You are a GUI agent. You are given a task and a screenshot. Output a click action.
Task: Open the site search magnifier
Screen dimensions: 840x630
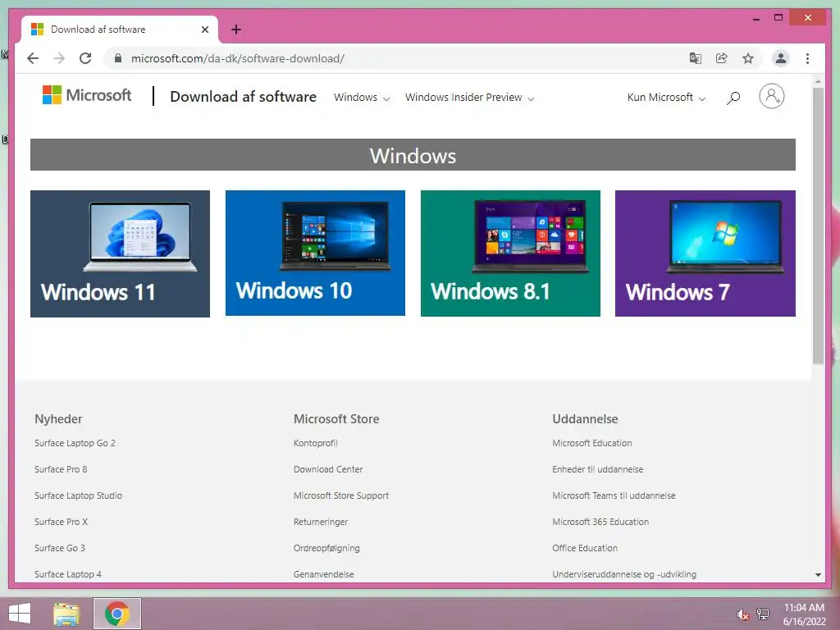[x=733, y=98]
